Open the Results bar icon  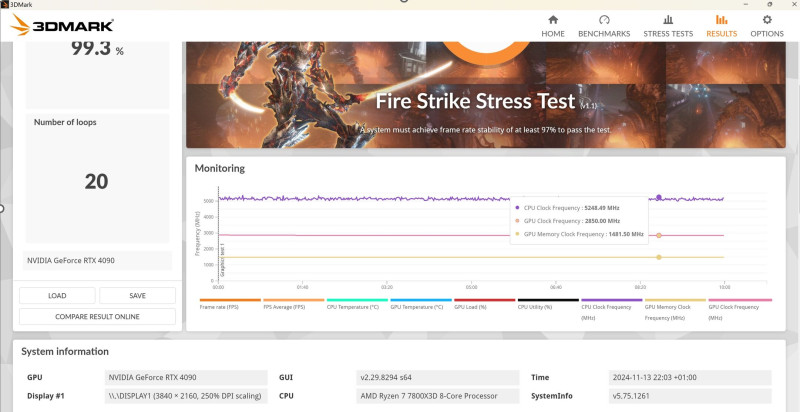click(x=721, y=20)
